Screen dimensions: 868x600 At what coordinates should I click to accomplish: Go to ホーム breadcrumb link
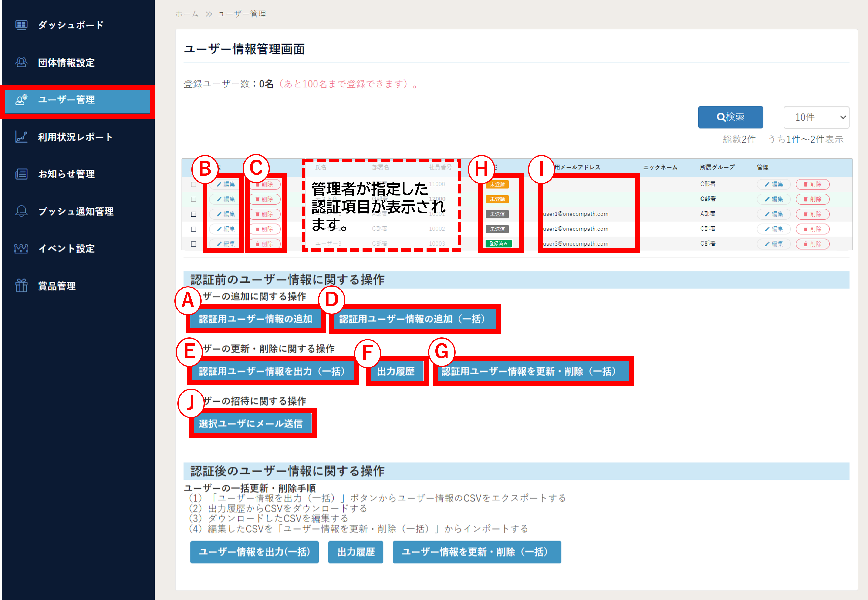pyautogui.click(x=187, y=14)
